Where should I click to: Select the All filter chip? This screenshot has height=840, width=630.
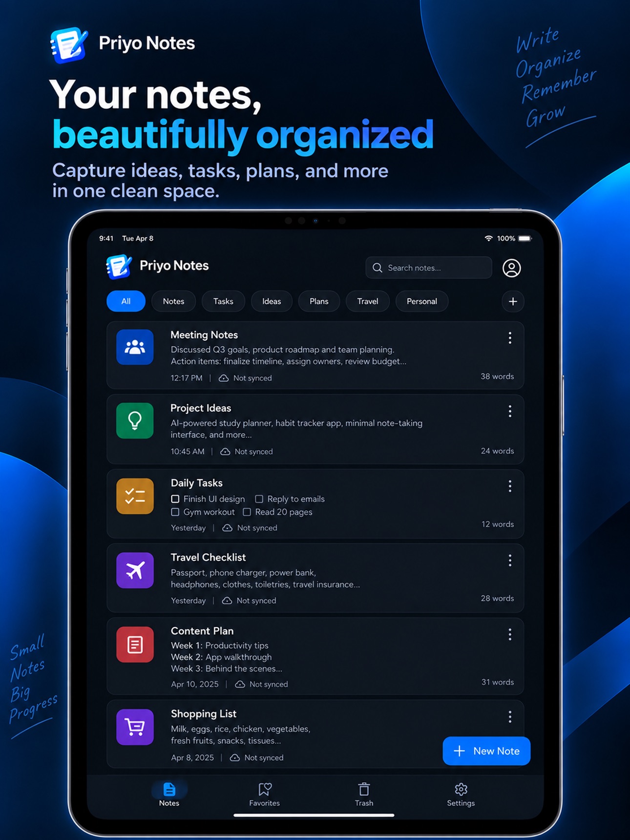126,301
